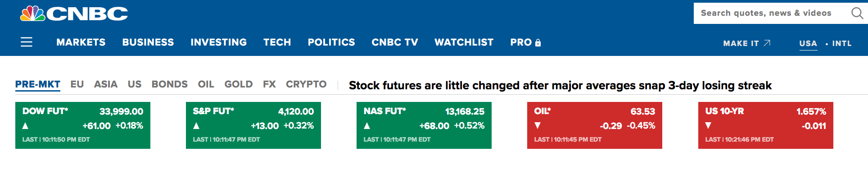The image size is (868, 184).
Task: Open the hamburger navigation menu
Action: point(27,42)
